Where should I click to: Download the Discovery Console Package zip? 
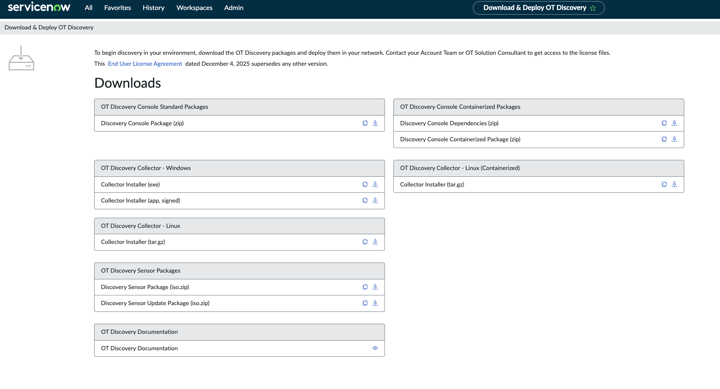(x=375, y=123)
